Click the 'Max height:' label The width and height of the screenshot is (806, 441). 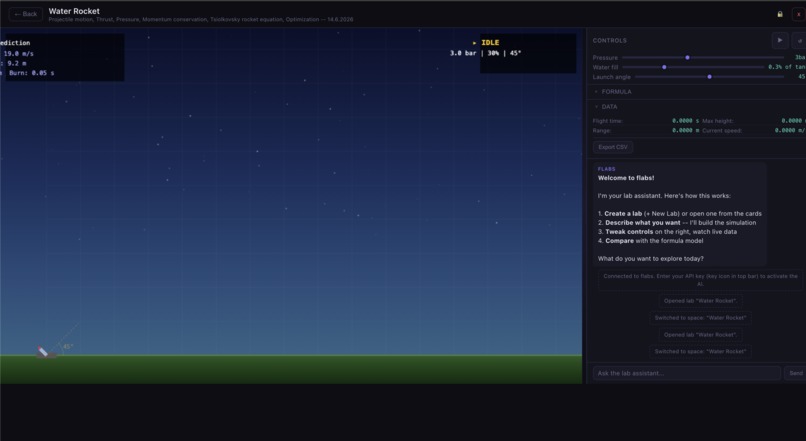[718, 121]
